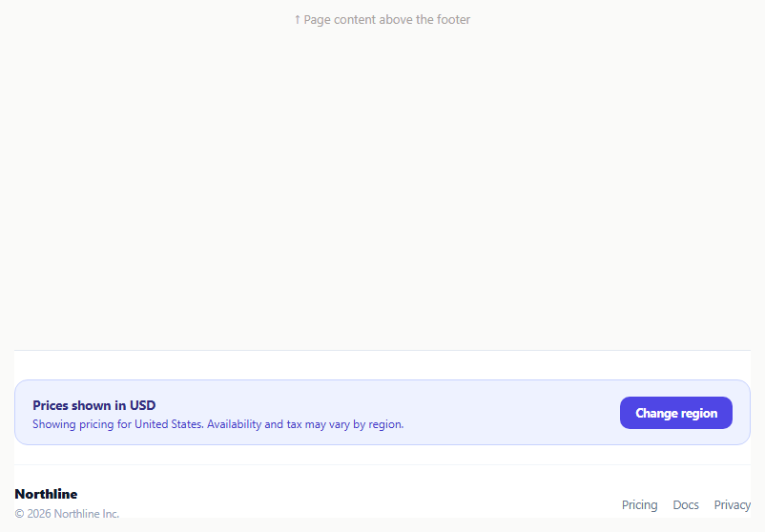
Task: Click 'Availability and tax may vary by region' sentence
Action: click(x=305, y=424)
